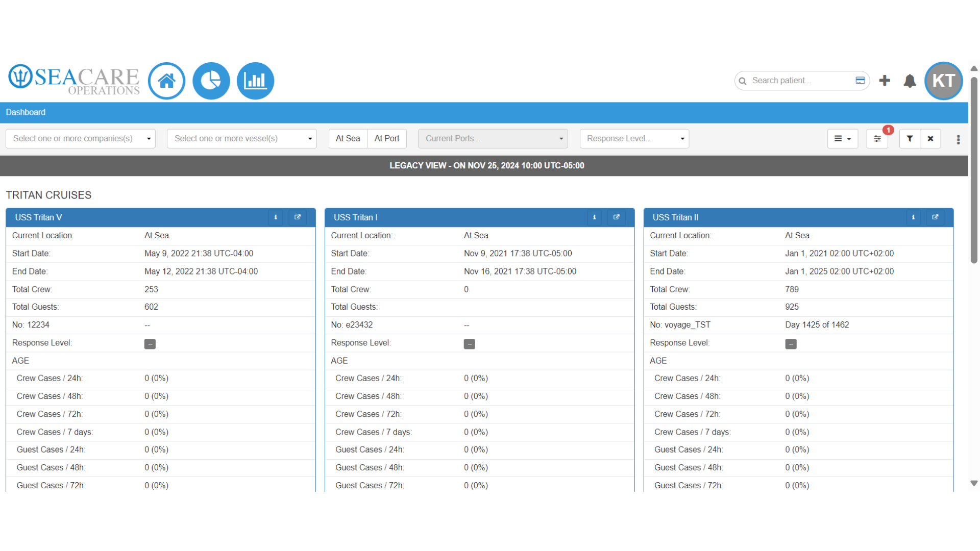The height and width of the screenshot is (551, 980).
Task: Click the card scan icon in patient search
Action: pos(860,81)
